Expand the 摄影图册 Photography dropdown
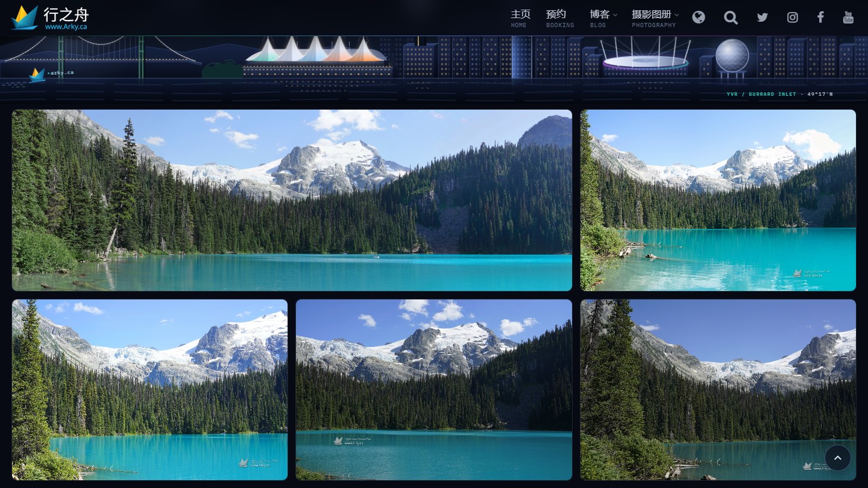 [x=655, y=17]
